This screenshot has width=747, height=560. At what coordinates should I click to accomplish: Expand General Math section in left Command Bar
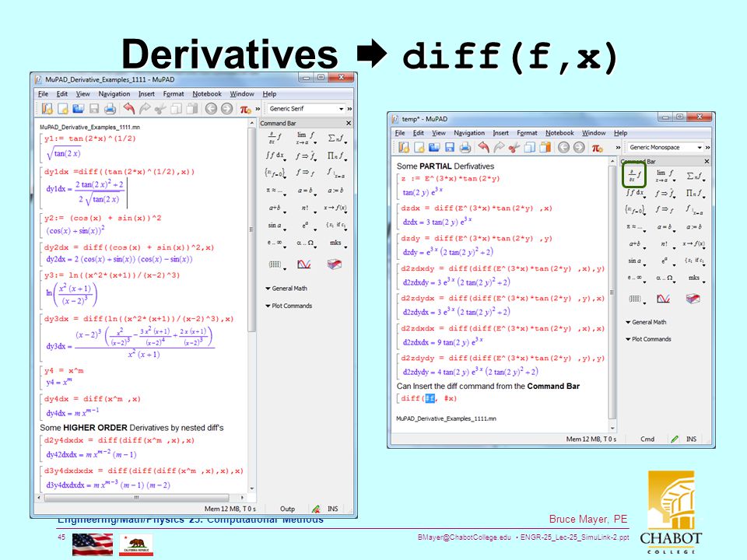286,288
